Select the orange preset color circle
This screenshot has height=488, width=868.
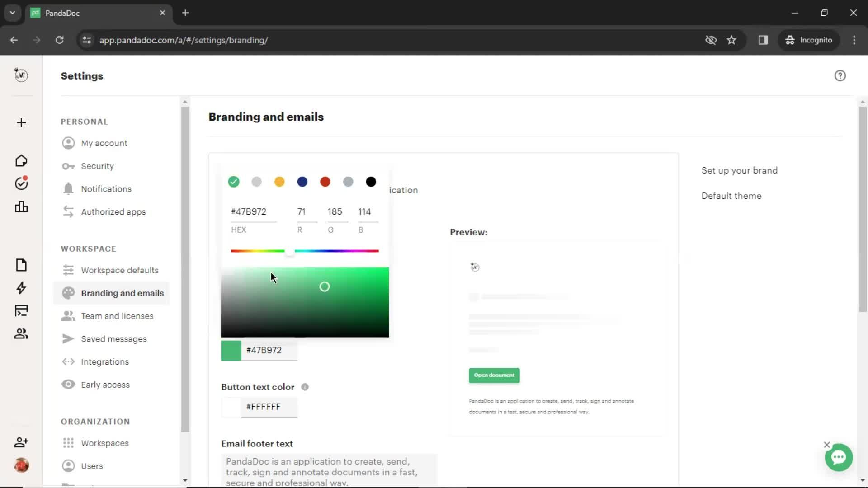click(x=279, y=181)
